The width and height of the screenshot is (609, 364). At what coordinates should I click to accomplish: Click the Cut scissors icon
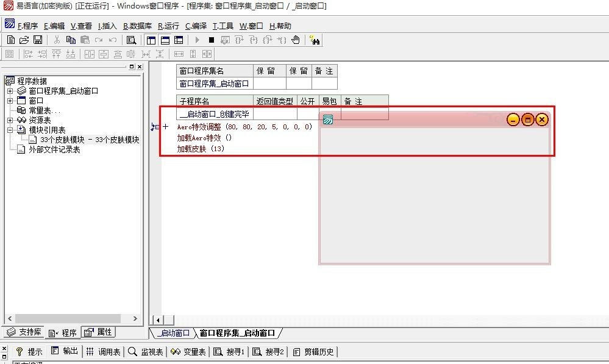(x=57, y=40)
